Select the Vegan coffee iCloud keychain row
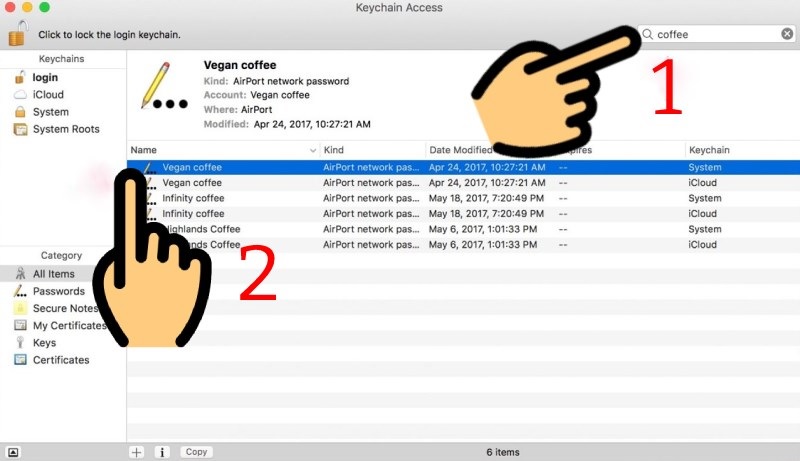The width and height of the screenshot is (800, 461). (x=463, y=183)
